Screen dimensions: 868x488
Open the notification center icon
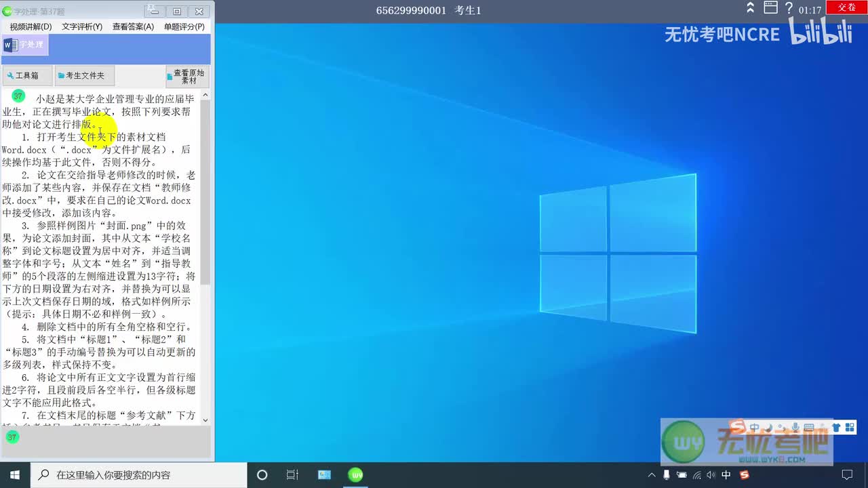847,475
